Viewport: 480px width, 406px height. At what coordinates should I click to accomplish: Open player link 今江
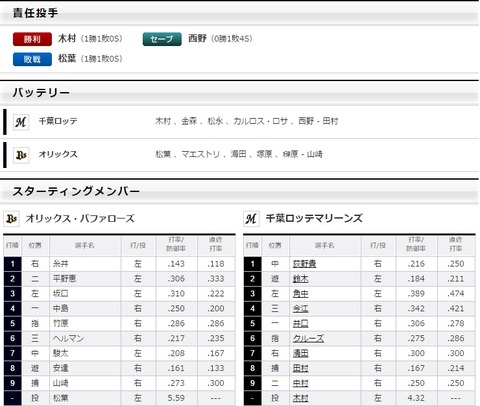(300, 309)
